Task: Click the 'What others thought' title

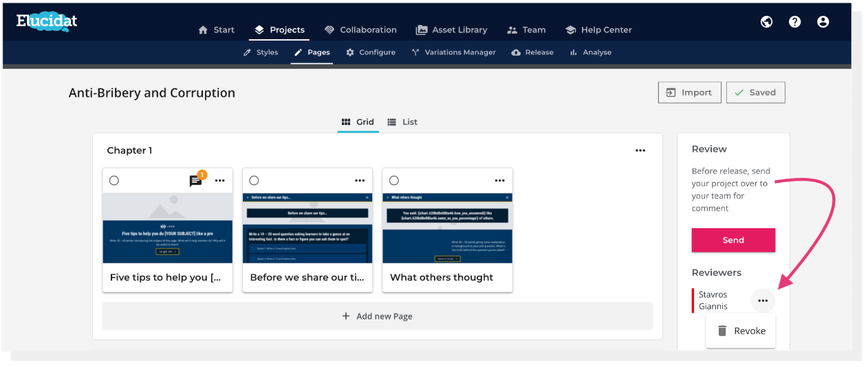Action: 442,278
